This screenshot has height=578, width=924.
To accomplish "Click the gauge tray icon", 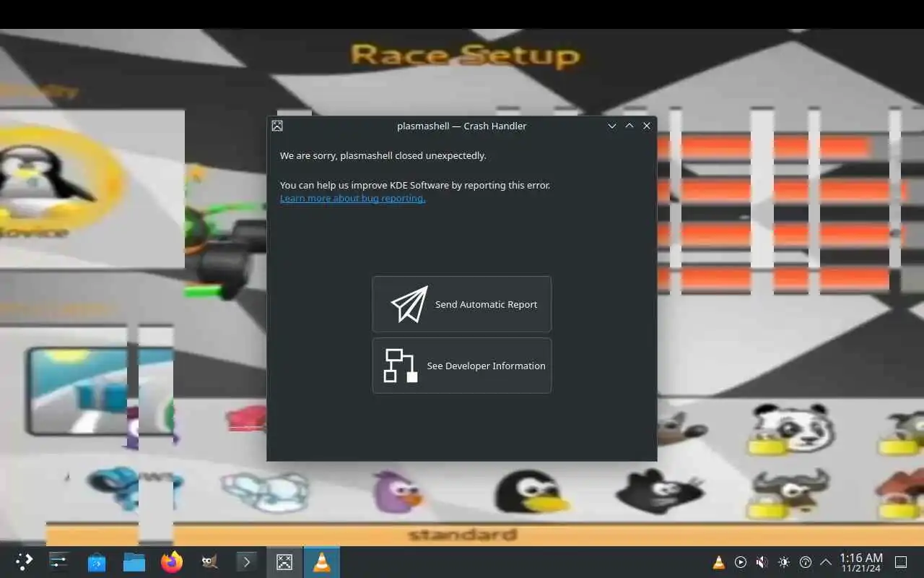I will (806, 562).
